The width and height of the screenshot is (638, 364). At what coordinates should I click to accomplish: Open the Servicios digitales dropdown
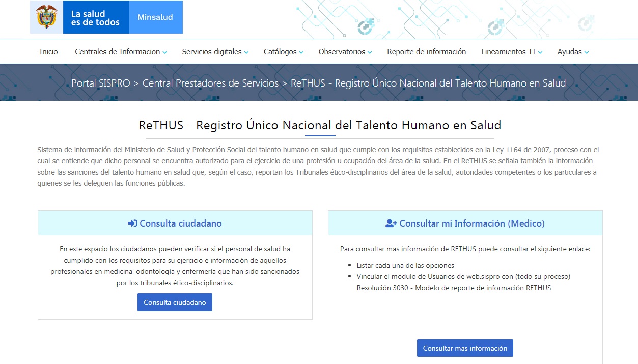coord(214,51)
